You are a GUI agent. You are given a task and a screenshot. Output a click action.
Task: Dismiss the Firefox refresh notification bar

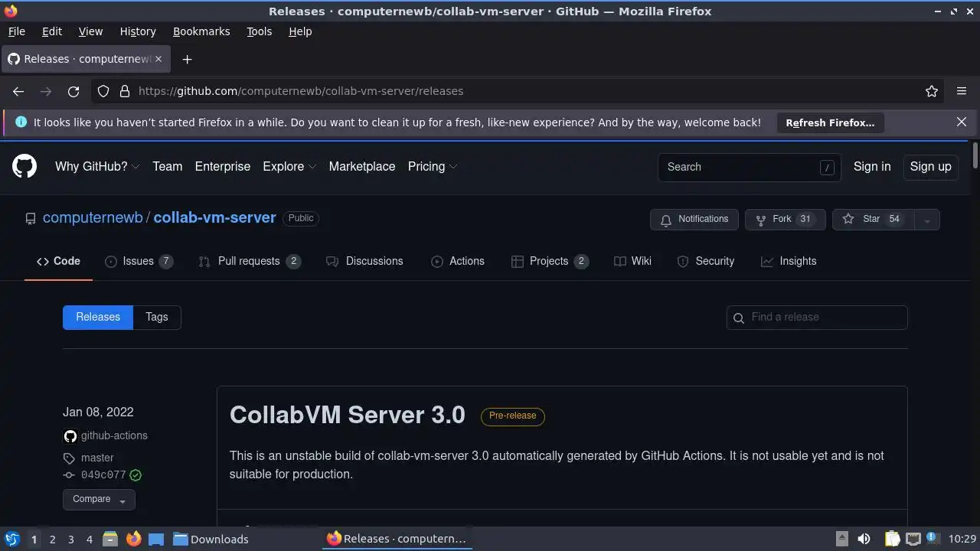pos(962,122)
